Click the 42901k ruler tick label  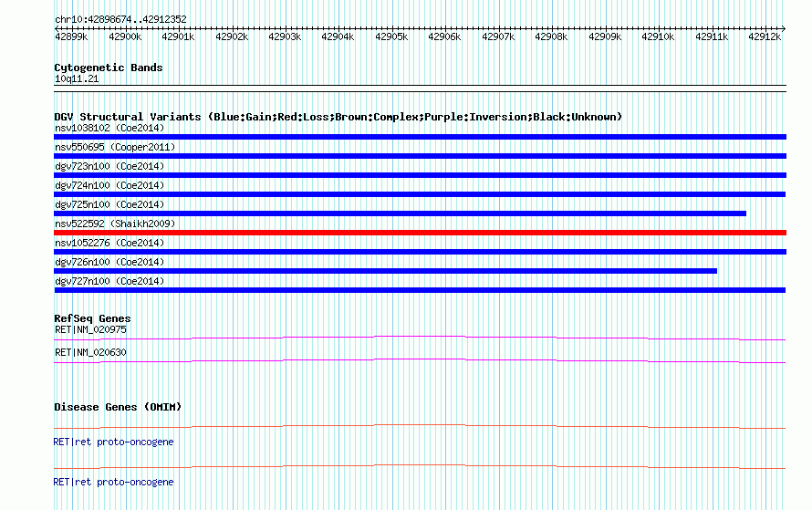point(178,36)
